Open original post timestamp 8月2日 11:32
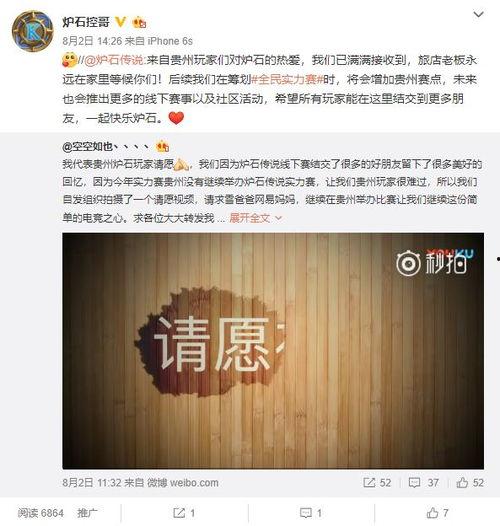Viewport: 500px width, 526px height. click(92, 483)
